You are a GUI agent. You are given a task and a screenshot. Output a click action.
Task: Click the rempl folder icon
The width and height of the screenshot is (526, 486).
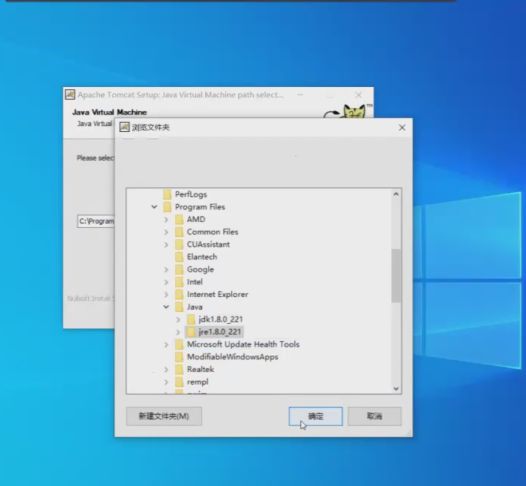(179, 382)
